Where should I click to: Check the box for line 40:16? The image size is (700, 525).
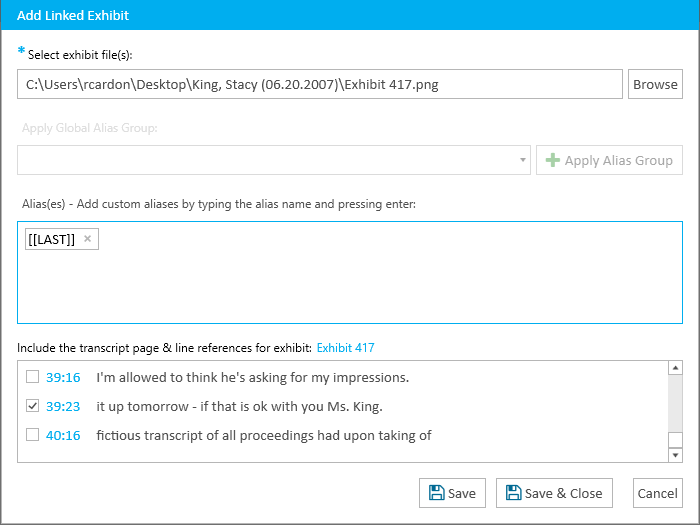pos(32,435)
